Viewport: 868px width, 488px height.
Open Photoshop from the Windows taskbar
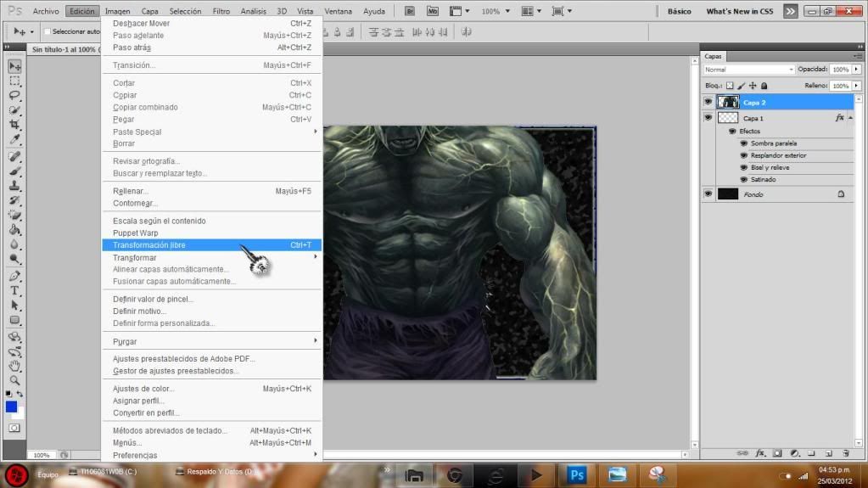click(x=576, y=474)
